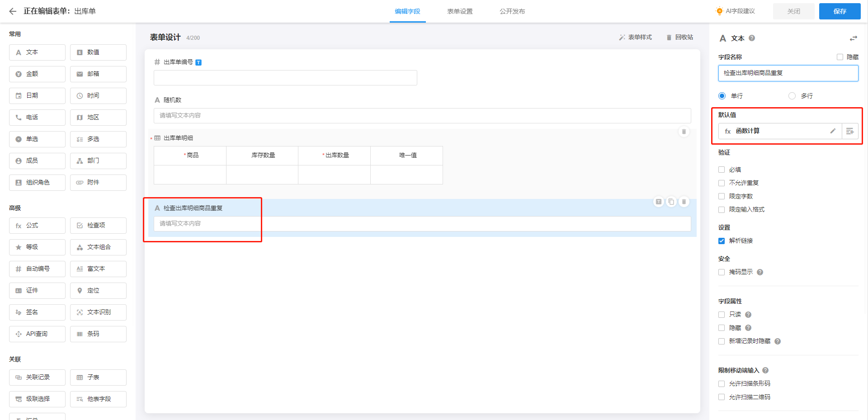Swap field type using the switch icon
This screenshot has width=868, height=420.
pos(853,38)
